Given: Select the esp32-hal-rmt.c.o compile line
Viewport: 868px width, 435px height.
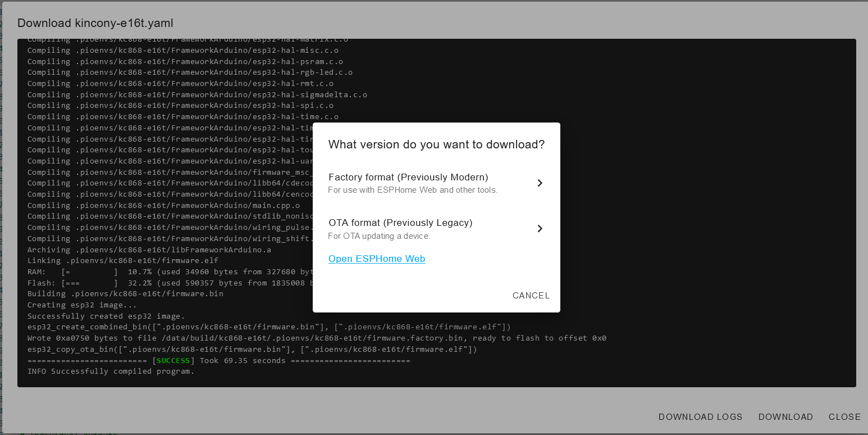Looking at the screenshot, I should pyautogui.click(x=180, y=84).
